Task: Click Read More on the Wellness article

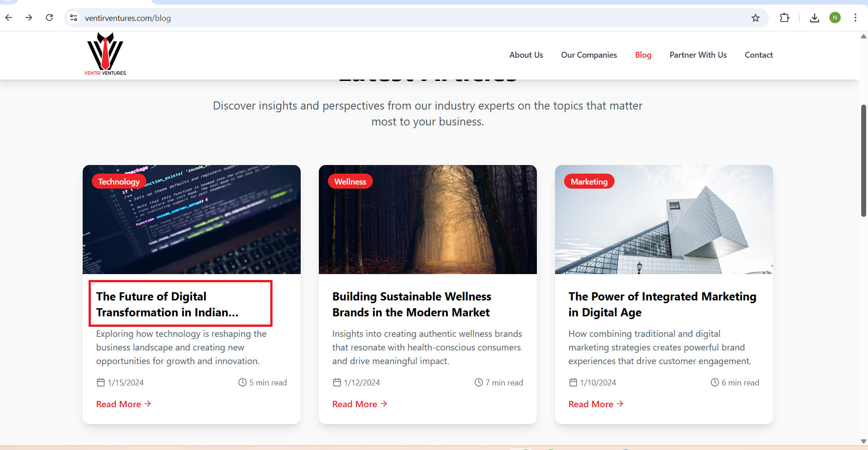Action: (359, 404)
